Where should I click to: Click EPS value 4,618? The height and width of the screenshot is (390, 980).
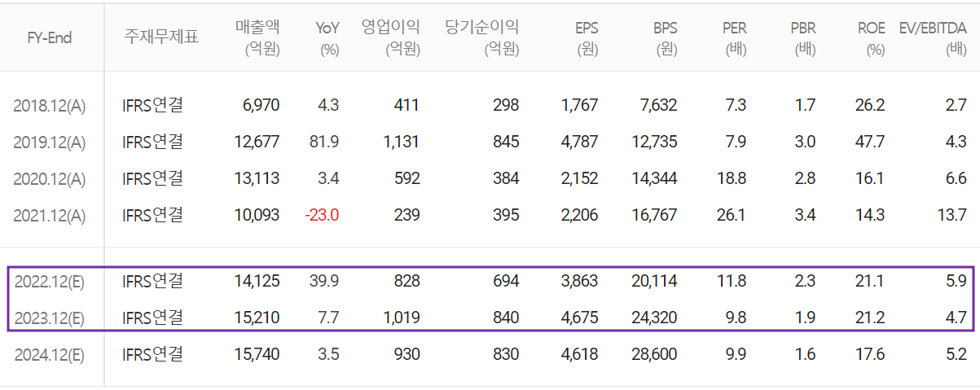coord(580,354)
